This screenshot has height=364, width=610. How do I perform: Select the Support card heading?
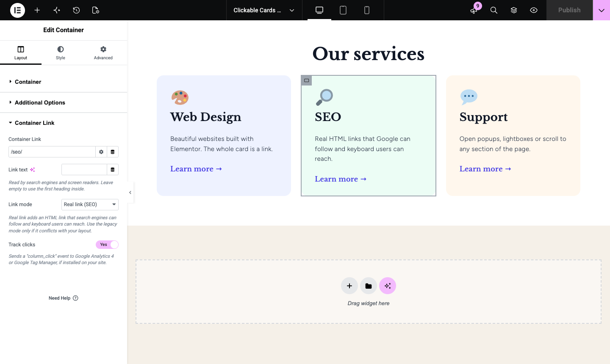click(484, 117)
